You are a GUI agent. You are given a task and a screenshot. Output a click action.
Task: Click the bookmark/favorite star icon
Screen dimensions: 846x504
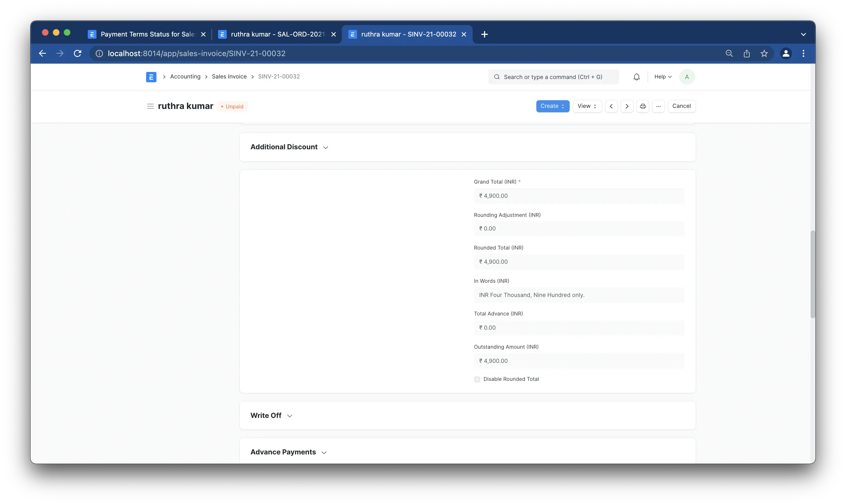click(765, 53)
